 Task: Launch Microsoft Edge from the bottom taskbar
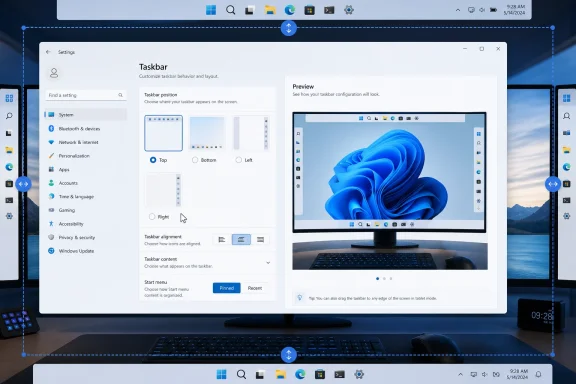click(300, 374)
